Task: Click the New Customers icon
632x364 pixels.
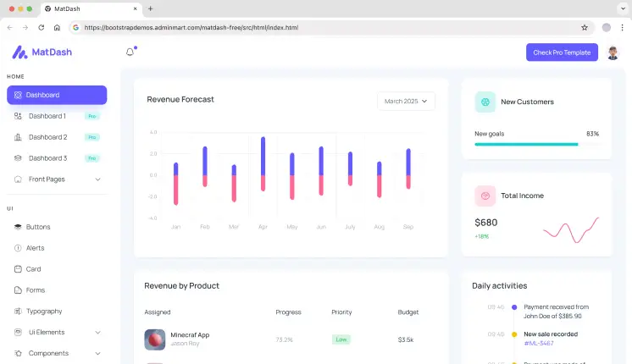Action: click(x=485, y=102)
